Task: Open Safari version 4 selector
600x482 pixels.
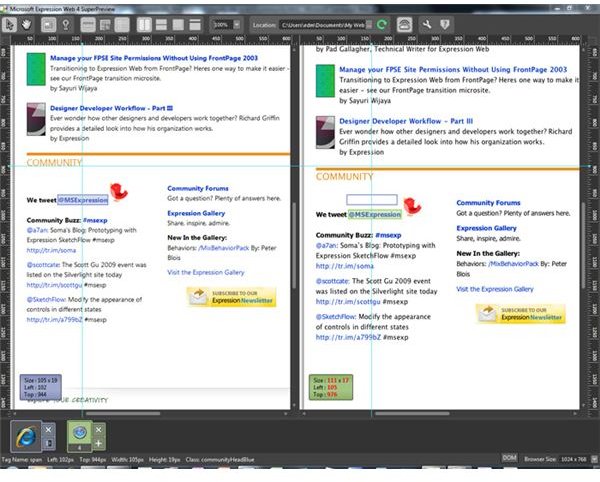Action: (80, 448)
